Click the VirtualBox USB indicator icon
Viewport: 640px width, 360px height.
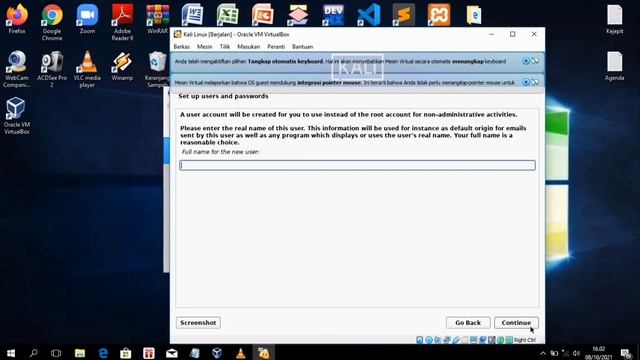point(456,340)
